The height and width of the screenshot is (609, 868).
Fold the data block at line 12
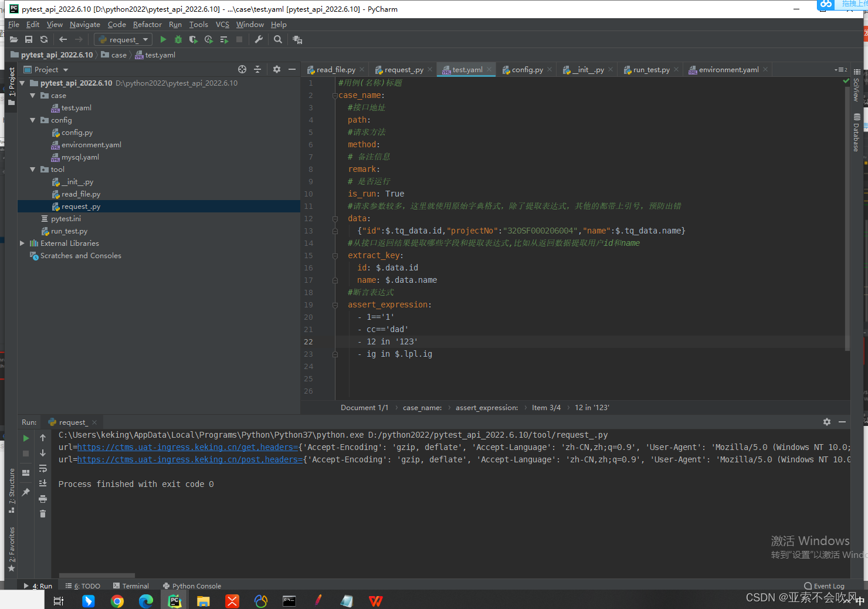(335, 219)
